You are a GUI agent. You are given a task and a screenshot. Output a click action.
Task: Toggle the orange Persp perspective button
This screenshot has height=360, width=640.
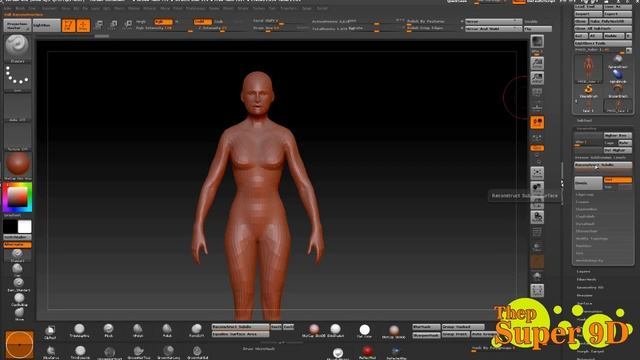537,122
